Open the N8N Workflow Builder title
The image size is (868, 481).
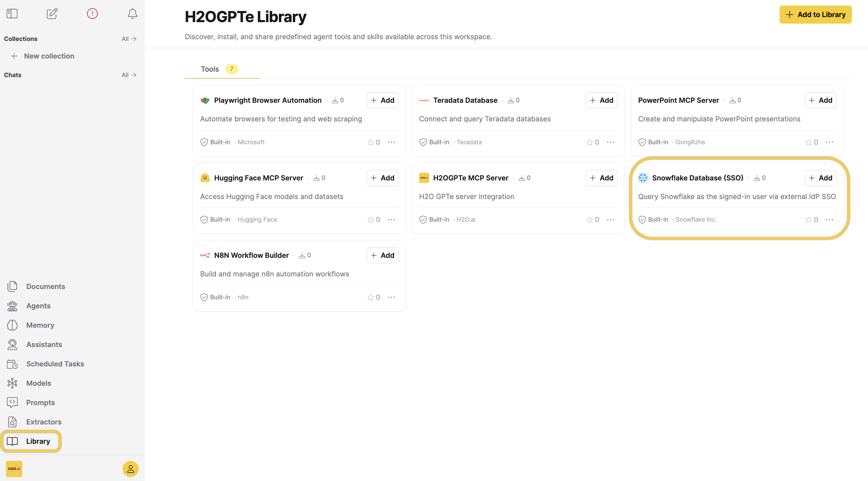[x=251, y=255]
